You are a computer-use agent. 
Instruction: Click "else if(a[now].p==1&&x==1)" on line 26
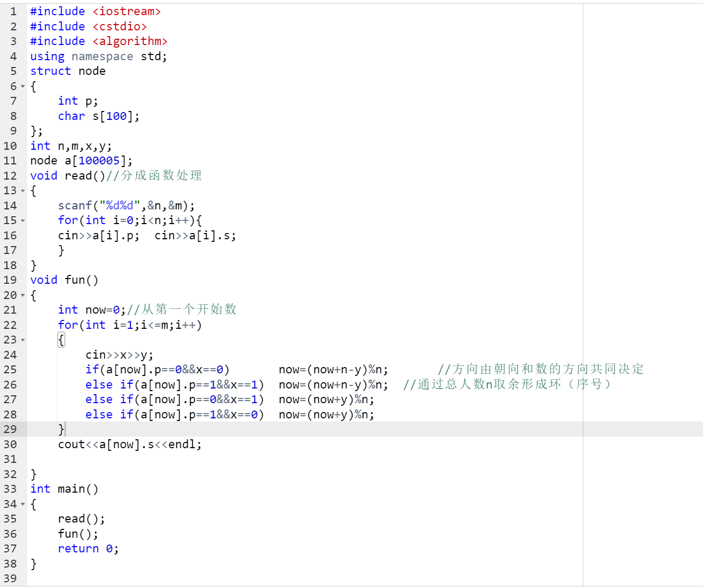pos(175,385)
